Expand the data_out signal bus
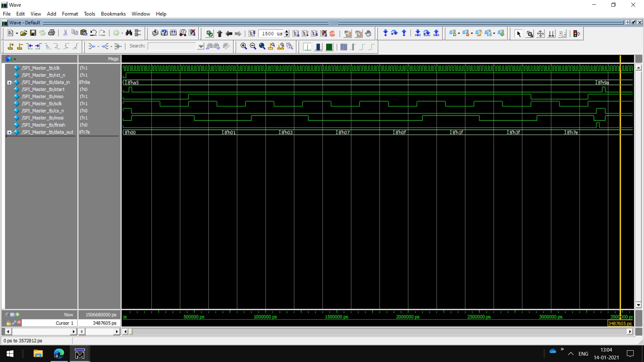644x362 pixels. (x=9, y=132)
